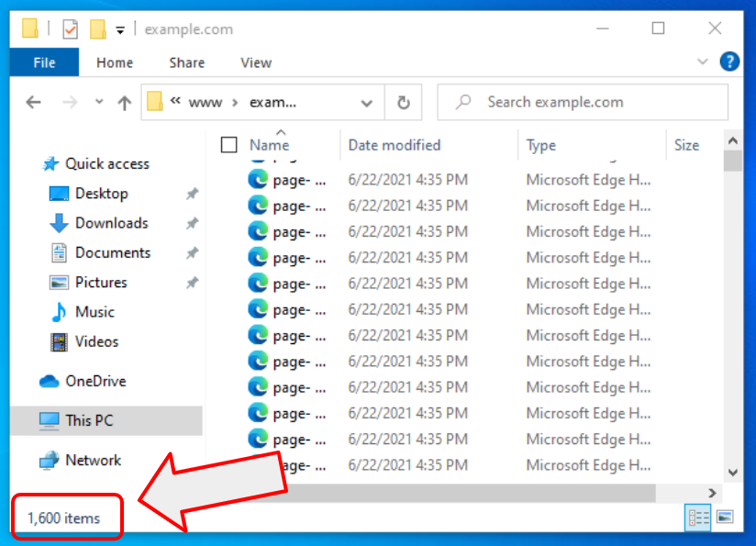756x546 pixels.
Task: Switch to the Share ribbon tab
Action: tap(186, 62)
